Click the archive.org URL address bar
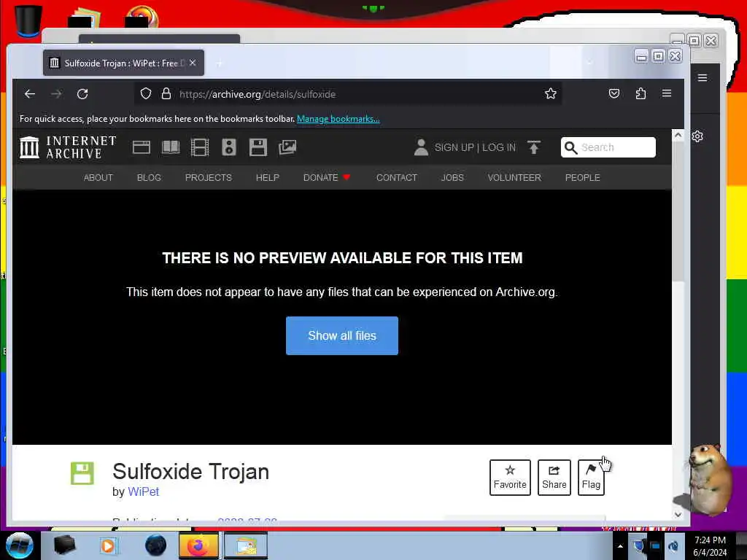This screenshot has height=560, width=747. [348, 94]
